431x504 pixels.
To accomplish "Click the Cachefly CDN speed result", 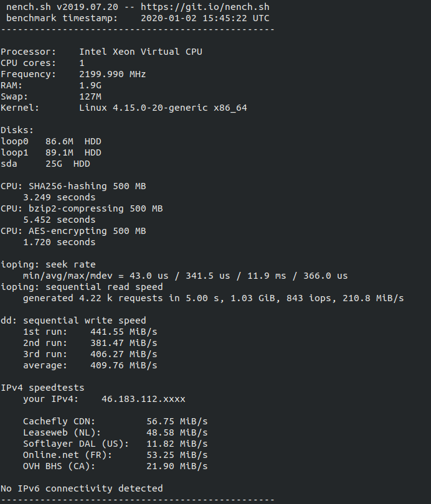I will click(177, 421).
